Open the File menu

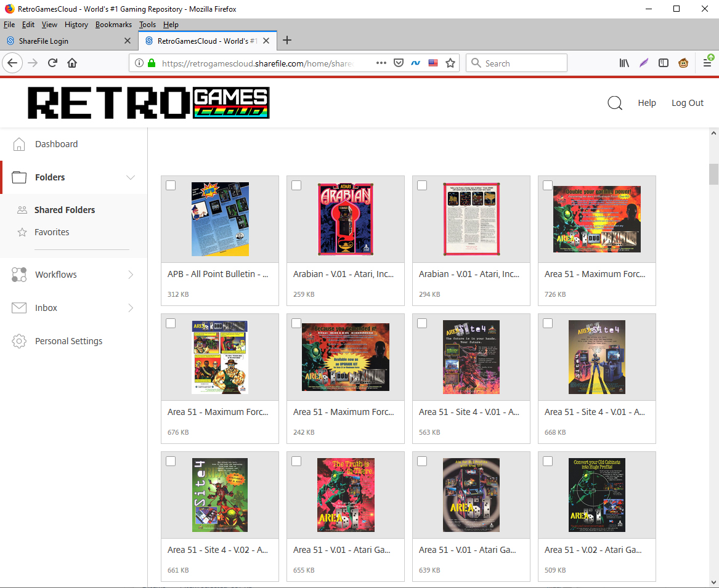point(9,24)
